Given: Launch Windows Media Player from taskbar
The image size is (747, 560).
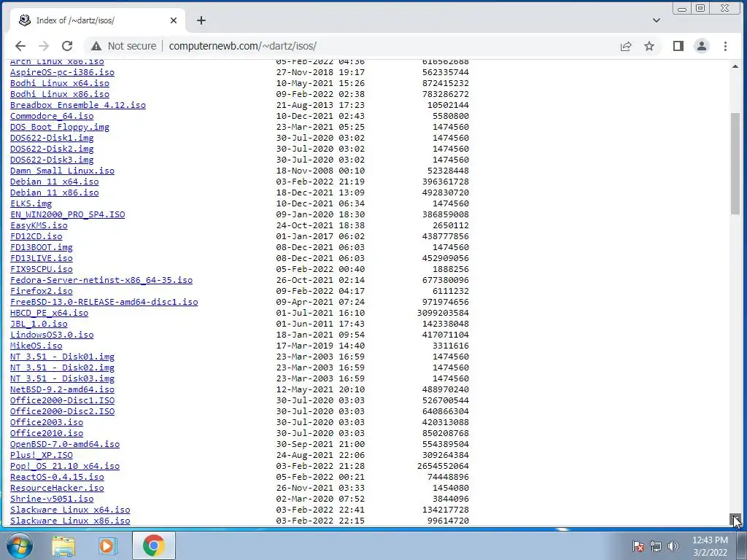Looking at the screenshot, I should tap(108, 545).
